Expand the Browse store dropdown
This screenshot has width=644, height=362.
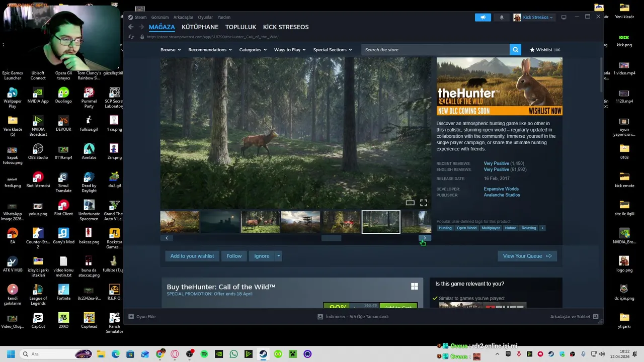(171, 50)
